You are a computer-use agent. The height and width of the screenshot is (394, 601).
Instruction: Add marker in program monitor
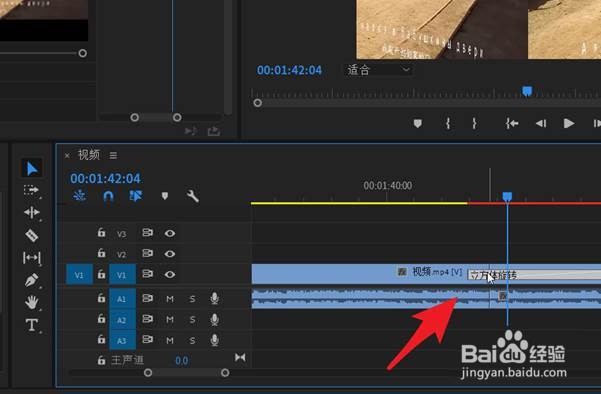(x=418, y=123)
